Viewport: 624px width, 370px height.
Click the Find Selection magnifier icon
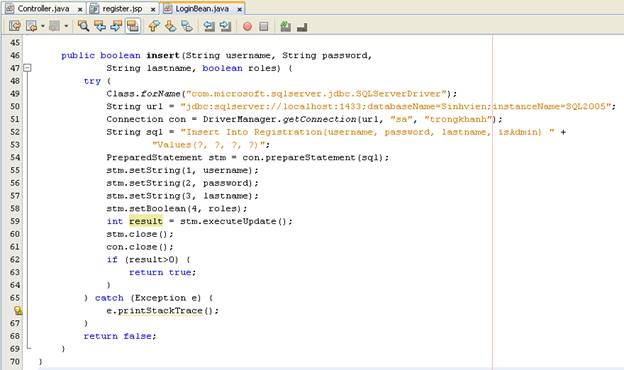click(x=83, y=26)
